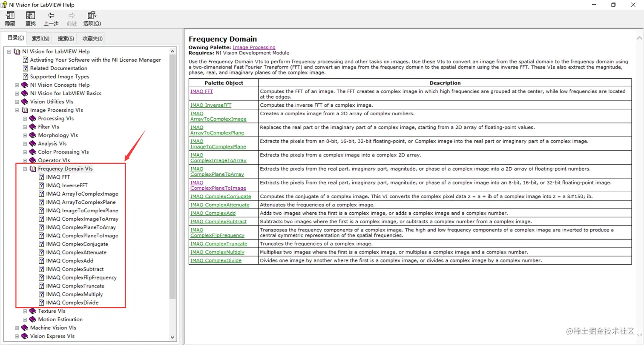Open the IMAQ ComplexAdd table link

(x=213, y=213)
